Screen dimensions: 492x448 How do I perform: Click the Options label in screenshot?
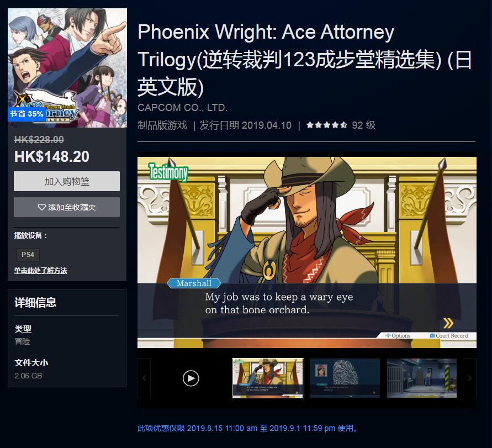click(x=398, y=336)
